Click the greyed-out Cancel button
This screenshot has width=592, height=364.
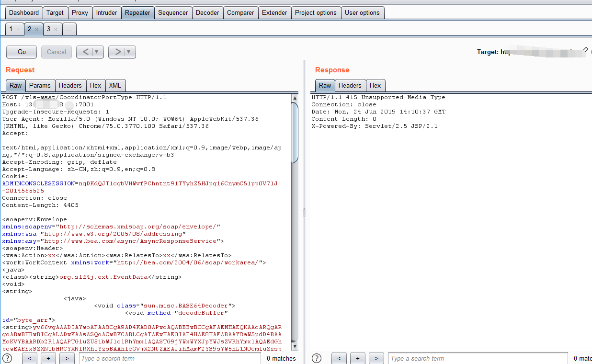(x=57, y=52)
